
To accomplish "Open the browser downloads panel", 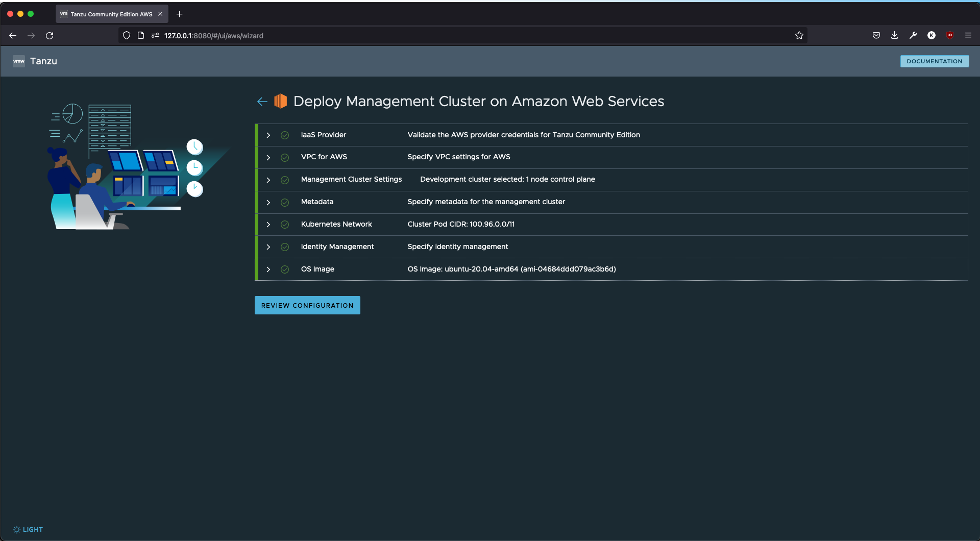I will [895, 36].
